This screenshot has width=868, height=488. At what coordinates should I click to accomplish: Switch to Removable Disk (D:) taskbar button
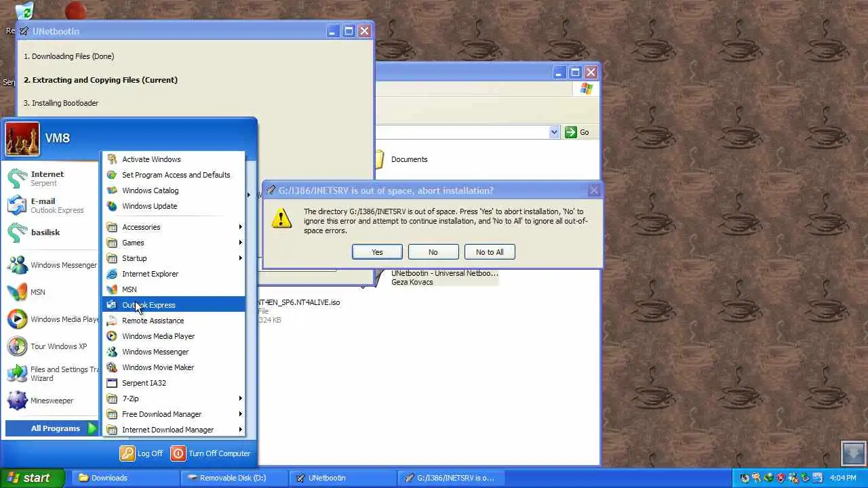233,478
